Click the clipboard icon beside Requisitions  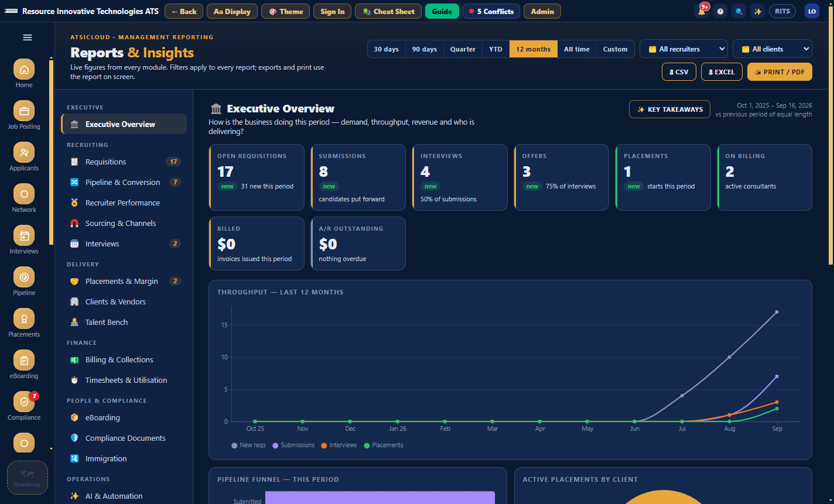coord(74,162)
